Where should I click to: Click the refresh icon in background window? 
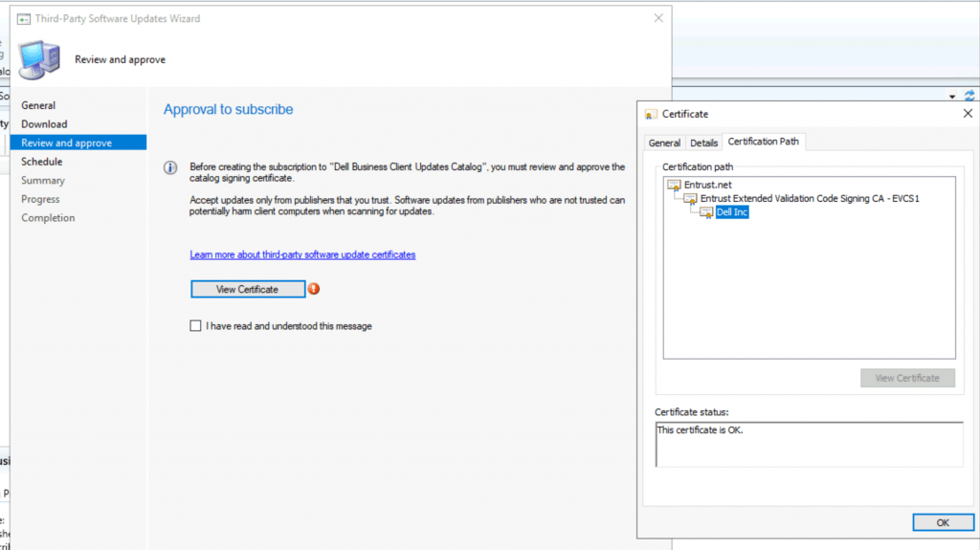point(969,96)
